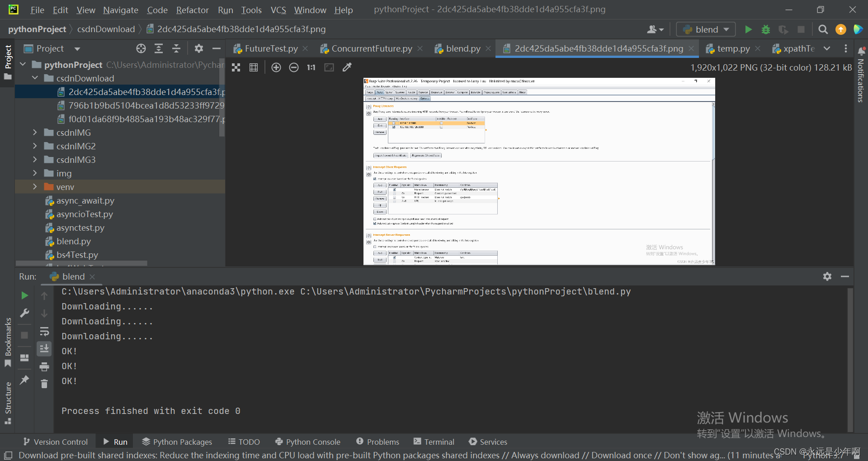This screenshot has height=461, width=868.
Task: Open Notifications sidebar bell
Action: [x=862, y=52]
